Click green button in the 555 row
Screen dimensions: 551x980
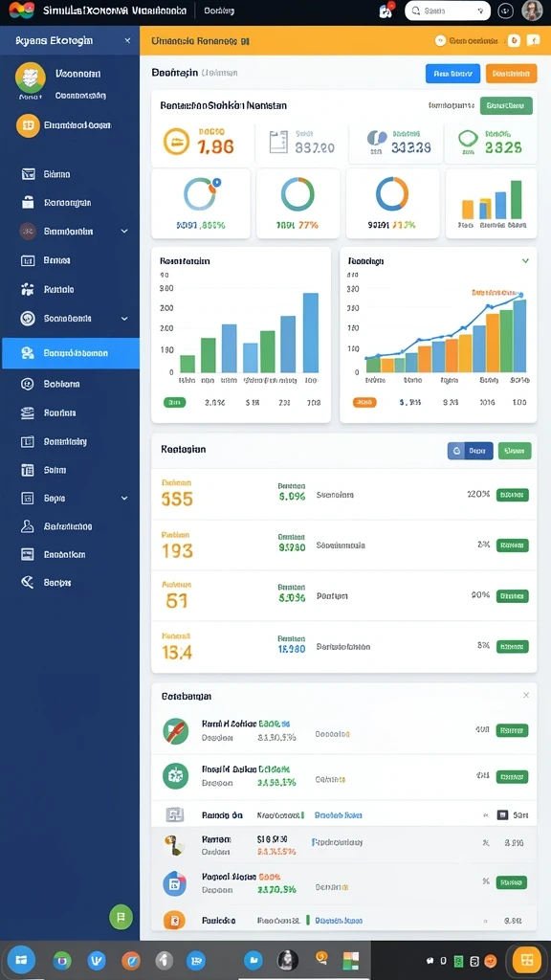[x=513, y=495]
